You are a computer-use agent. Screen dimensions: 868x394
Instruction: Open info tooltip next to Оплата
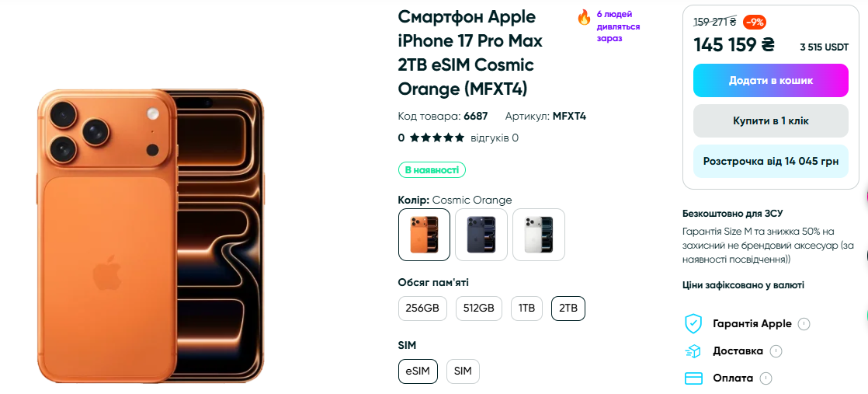pyautogui.click(x=766, y=378)
